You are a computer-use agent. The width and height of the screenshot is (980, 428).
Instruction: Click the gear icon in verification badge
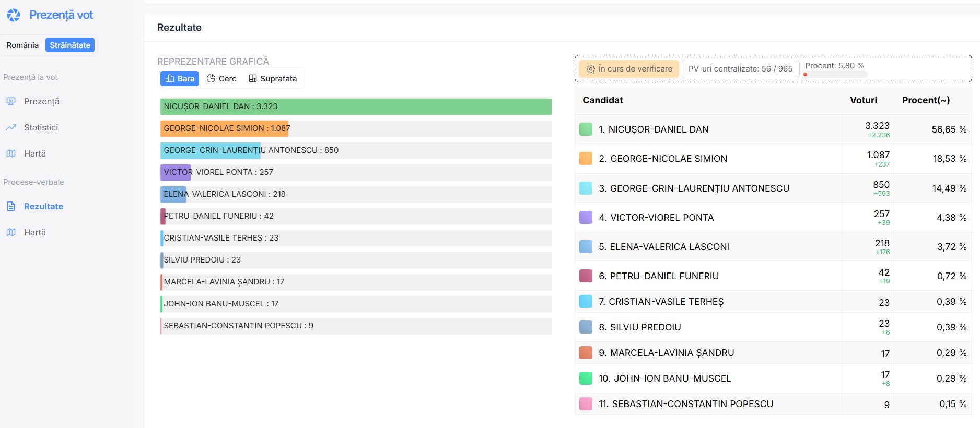point(590,69)
